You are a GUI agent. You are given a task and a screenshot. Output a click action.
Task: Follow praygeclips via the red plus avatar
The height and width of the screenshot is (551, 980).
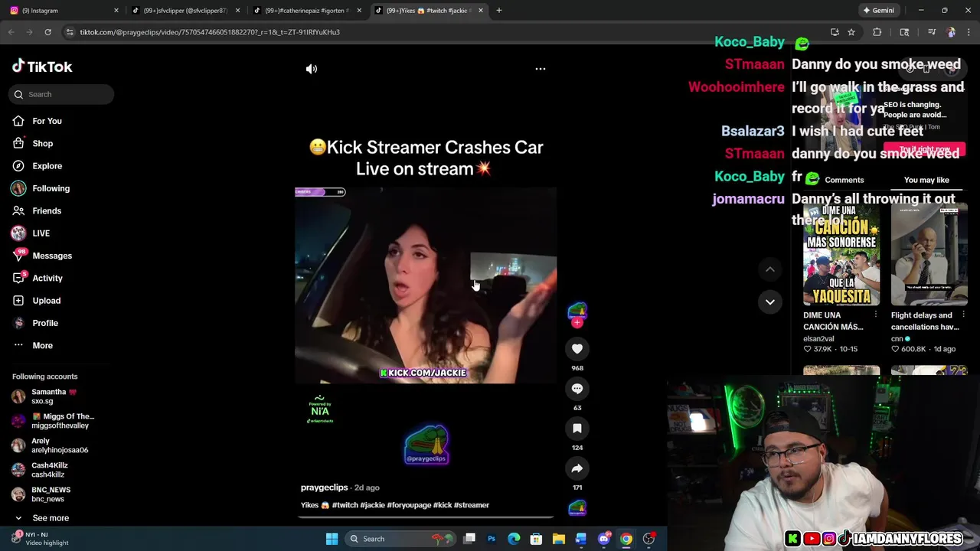pyautogui.click(x=577, y=322)
